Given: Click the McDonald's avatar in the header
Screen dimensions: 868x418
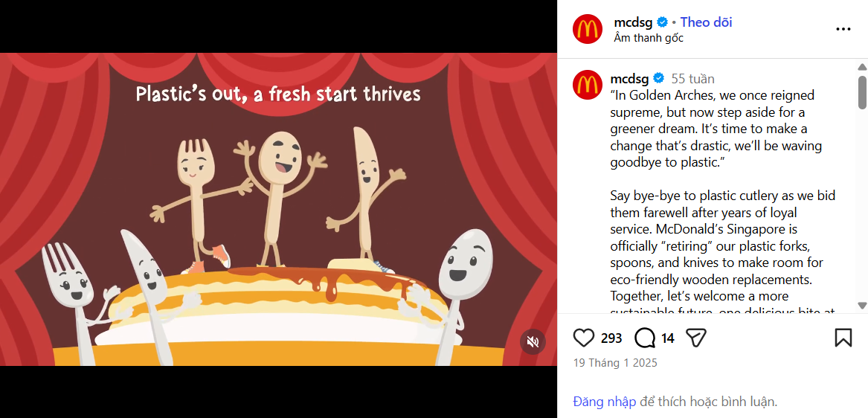Looking at the screenshot, I should pos(588,29).
